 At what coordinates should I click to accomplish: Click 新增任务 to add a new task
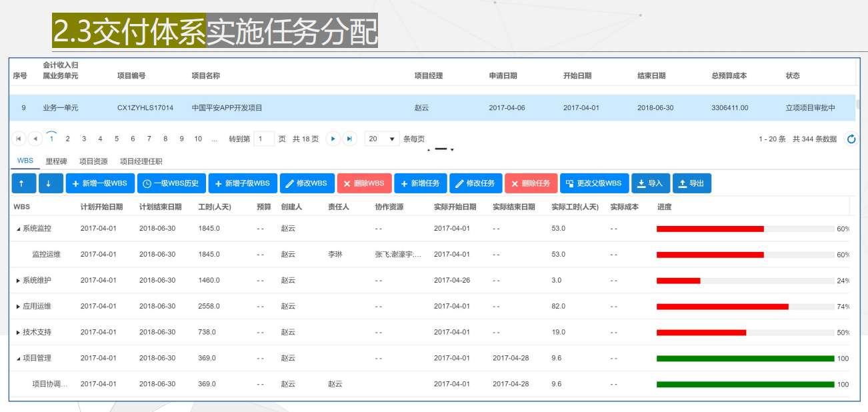tap(421, 184)
